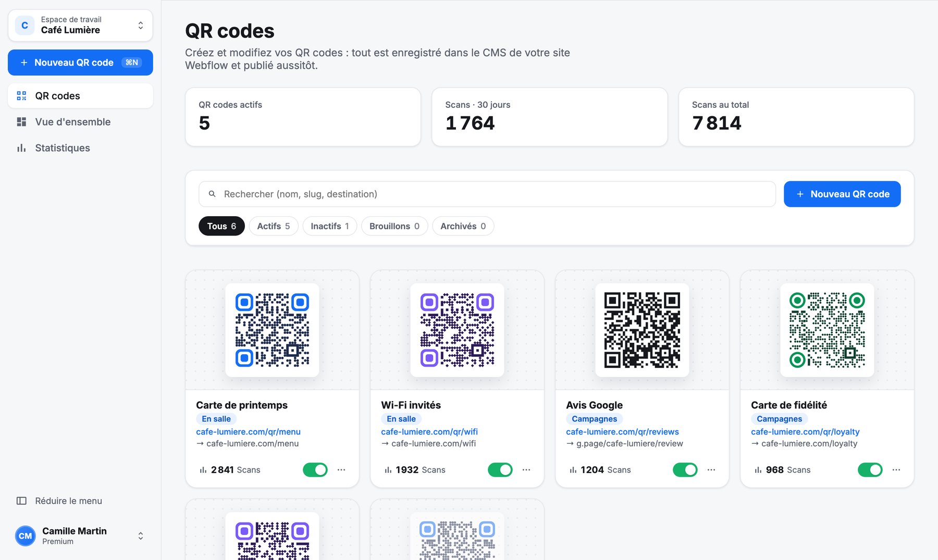Image resolution: width=938 pixels, height=560 pixels.
Task: Open more options for Carte de fidélité
Action: pos(896,470)
